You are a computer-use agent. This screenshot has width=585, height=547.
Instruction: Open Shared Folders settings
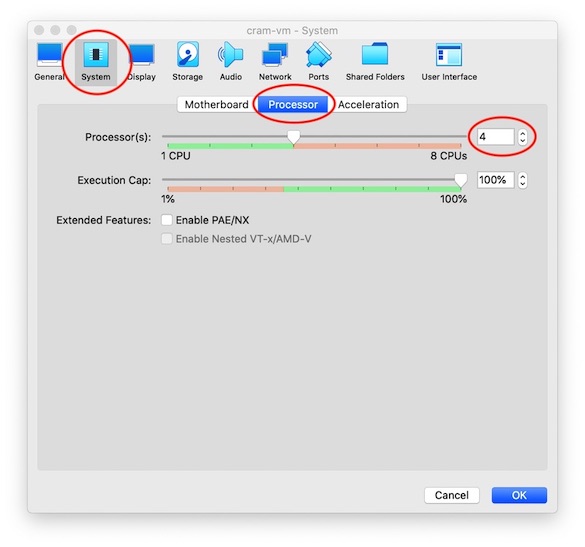(x=375, y=62)
